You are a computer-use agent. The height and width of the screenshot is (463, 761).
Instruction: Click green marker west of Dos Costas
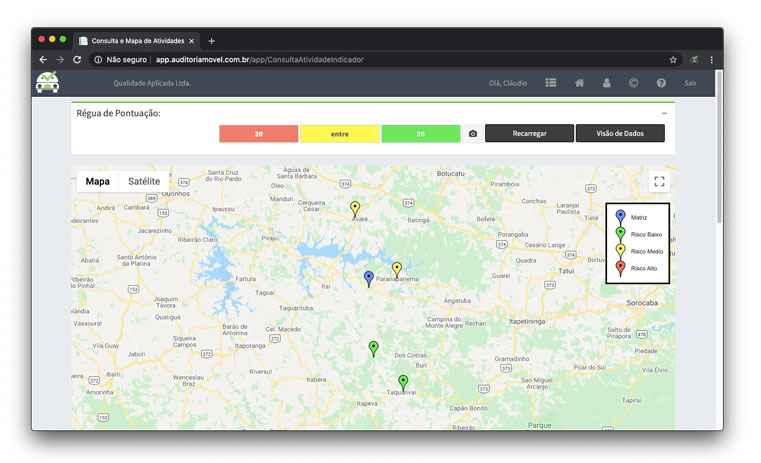pos(373,348)
